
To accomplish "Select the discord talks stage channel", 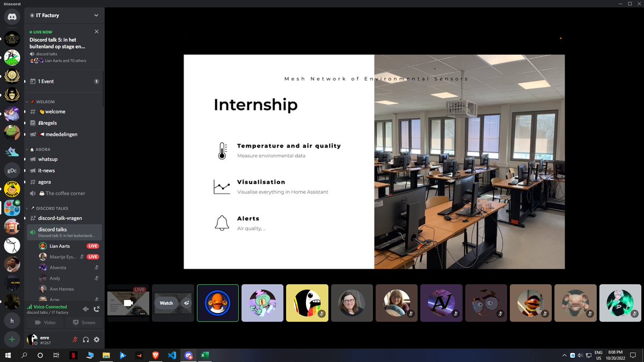I will coord(64,232).
